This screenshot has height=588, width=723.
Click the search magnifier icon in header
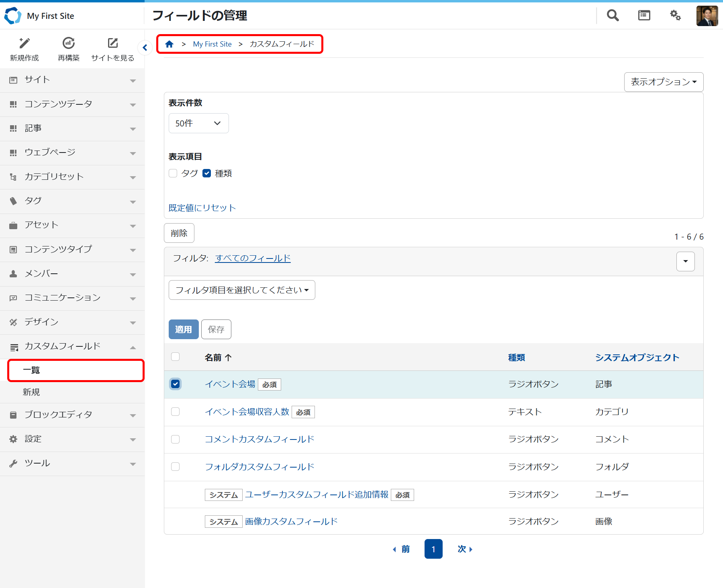coord(613,16)
